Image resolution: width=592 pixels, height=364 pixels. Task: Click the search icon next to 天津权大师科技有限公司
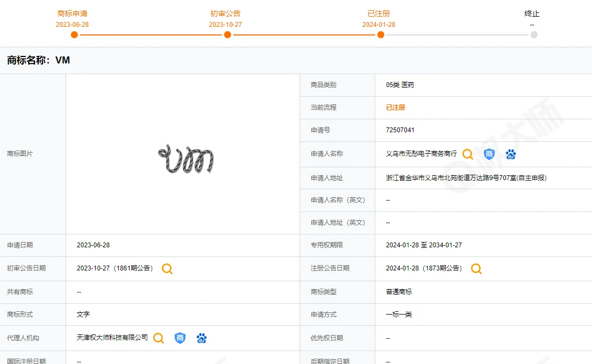click(158, 338)
